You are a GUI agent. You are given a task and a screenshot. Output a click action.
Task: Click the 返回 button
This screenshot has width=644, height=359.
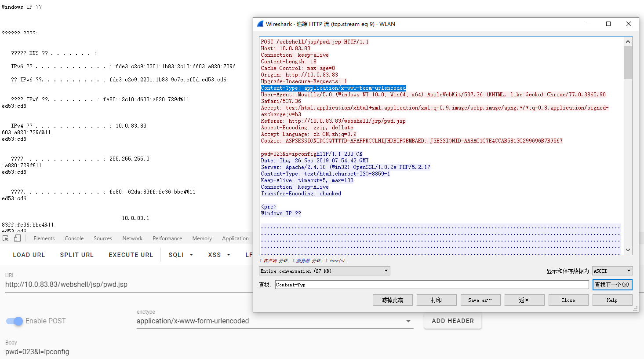pos(524,300)
